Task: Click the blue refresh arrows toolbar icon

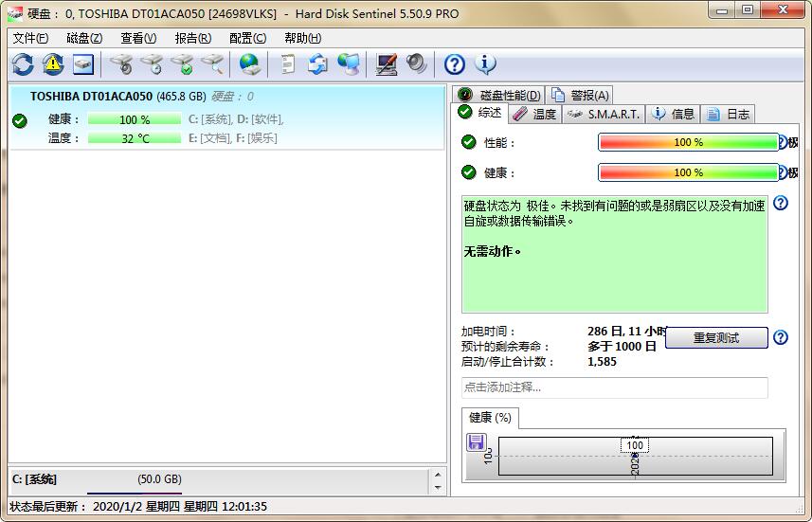Action: click(23, 64)
